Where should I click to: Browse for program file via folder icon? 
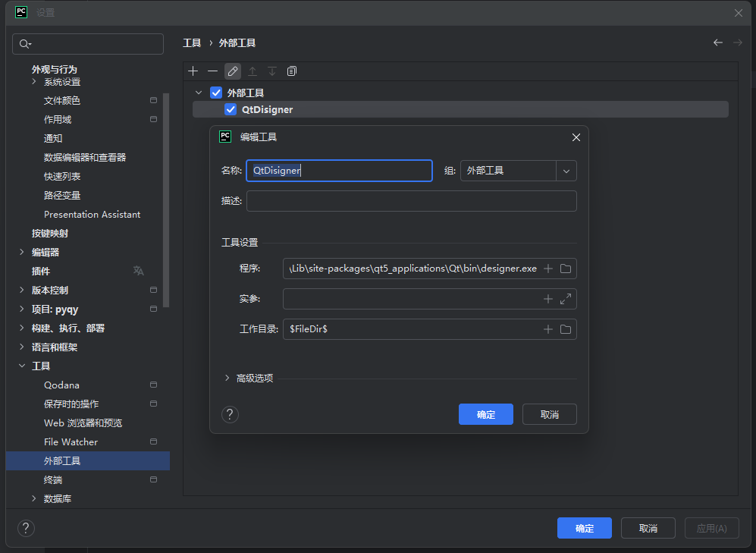coord(566,269)
